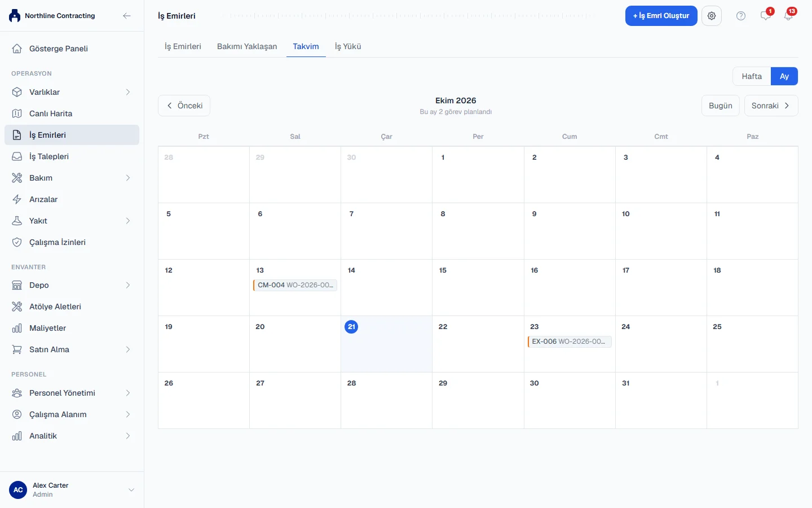
Task: Switch calendar to Ay view
Action: pyautogui.click(x=784, y=76)
